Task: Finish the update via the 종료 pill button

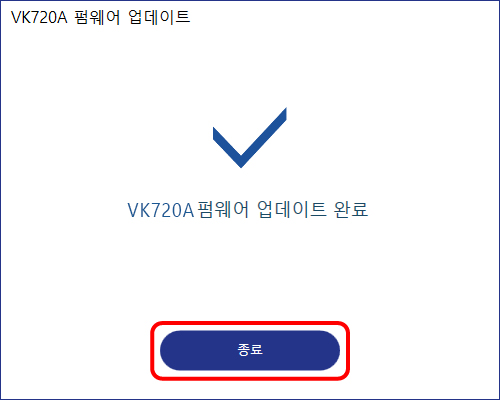Action: click(250, 350)
